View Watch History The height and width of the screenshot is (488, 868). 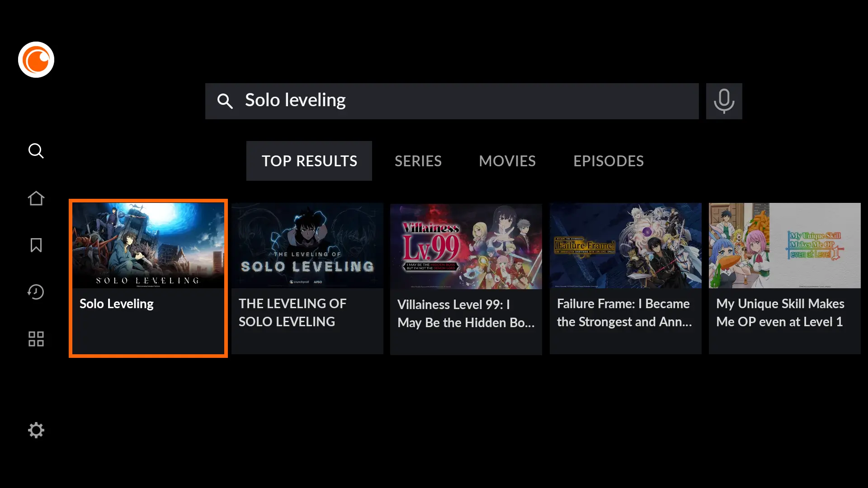tap(36, 292)
